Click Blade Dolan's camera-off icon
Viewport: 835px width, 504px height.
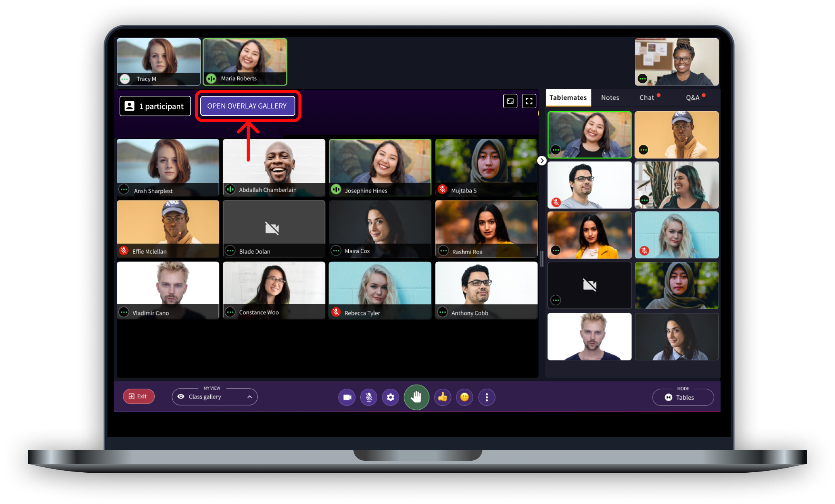click(272, 228)
